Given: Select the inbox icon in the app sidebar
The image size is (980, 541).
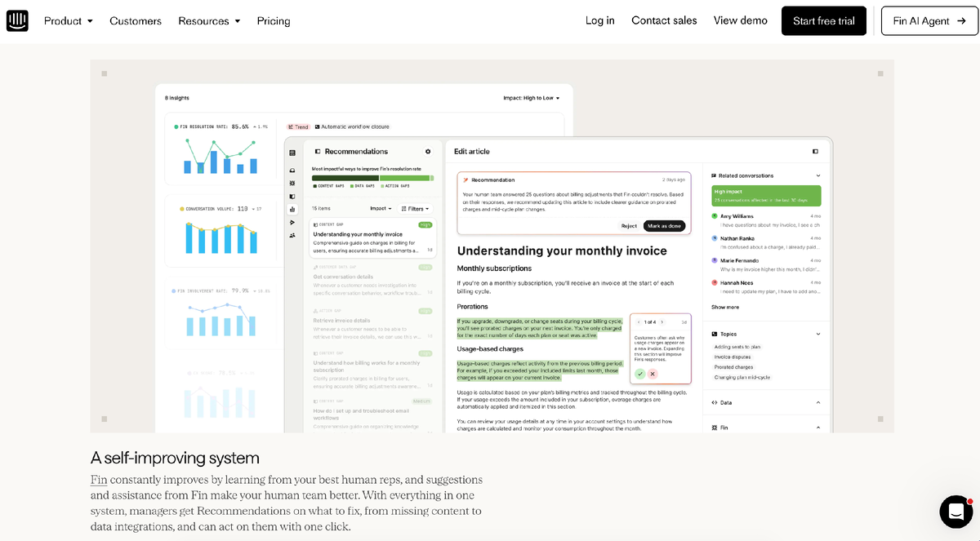Looking at the screenshot, I should 292,170.
